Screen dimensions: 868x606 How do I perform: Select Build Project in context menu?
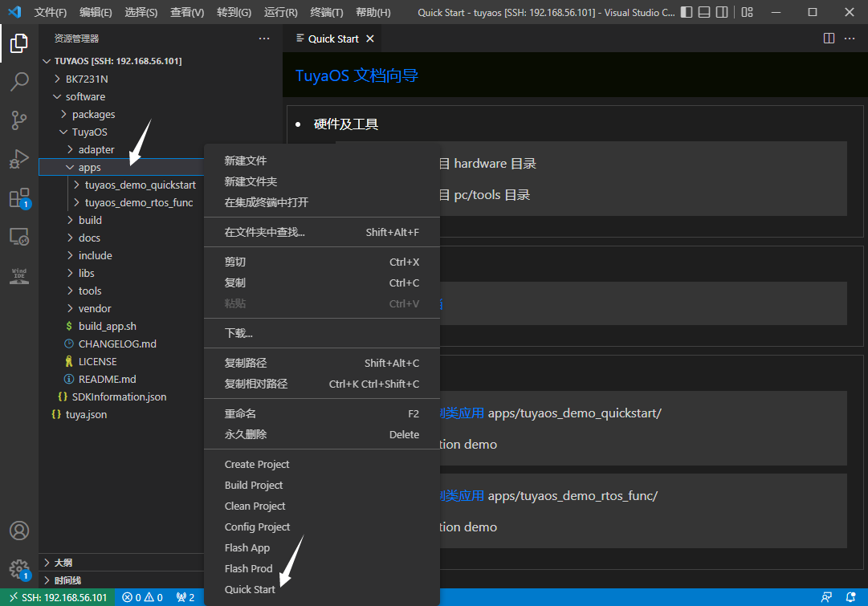coord(254,485)
